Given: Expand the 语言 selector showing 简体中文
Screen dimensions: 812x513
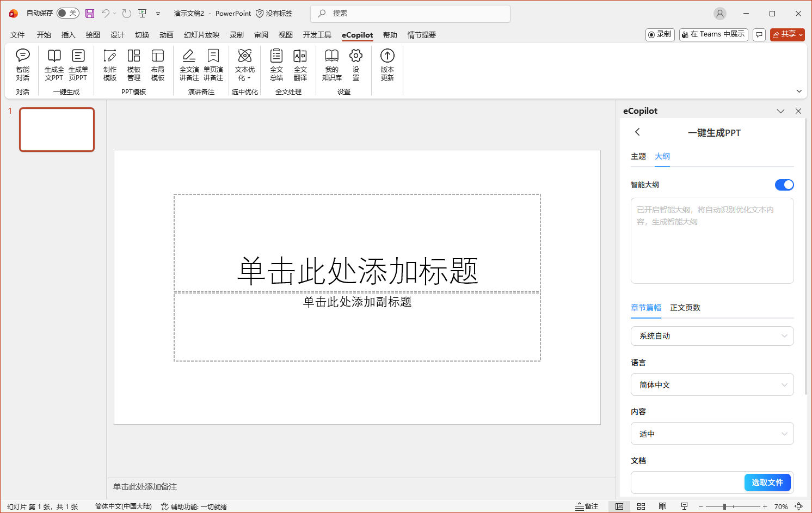Looking at the screenshot, I should click(712, 384).
